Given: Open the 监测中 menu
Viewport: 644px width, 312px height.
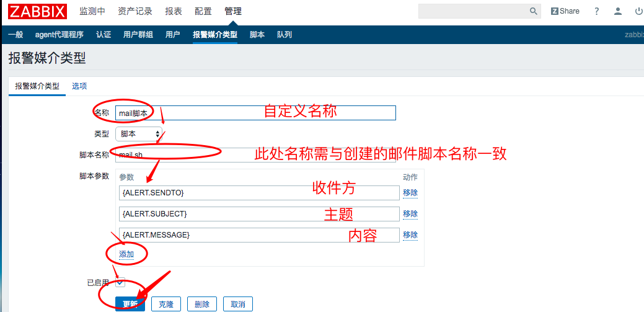Looking at the screenshot, I should click(92, 12).
